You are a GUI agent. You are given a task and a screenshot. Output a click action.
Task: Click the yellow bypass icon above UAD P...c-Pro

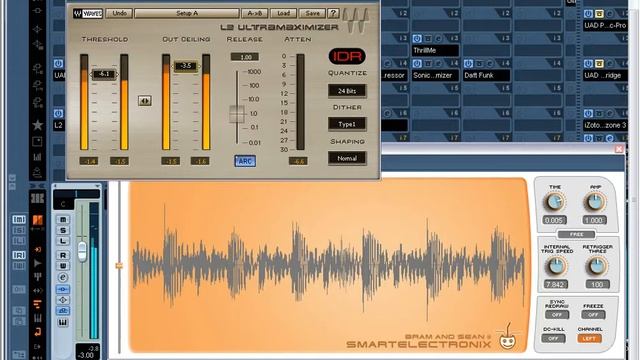[599, 14]
